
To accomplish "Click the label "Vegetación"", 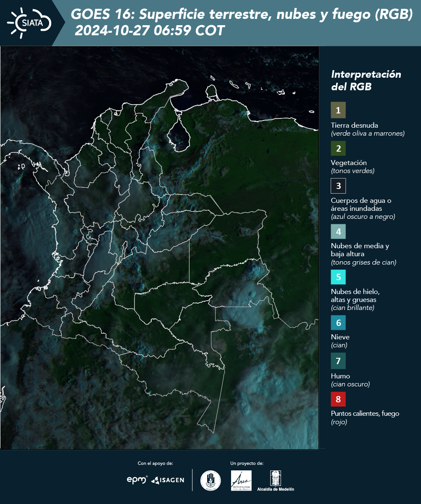I will tap(349, 163).
